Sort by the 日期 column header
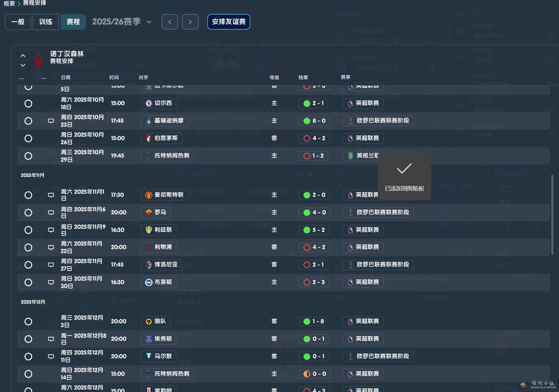The height and width of the screenshot is (392, 559). [x=66, y=77]
